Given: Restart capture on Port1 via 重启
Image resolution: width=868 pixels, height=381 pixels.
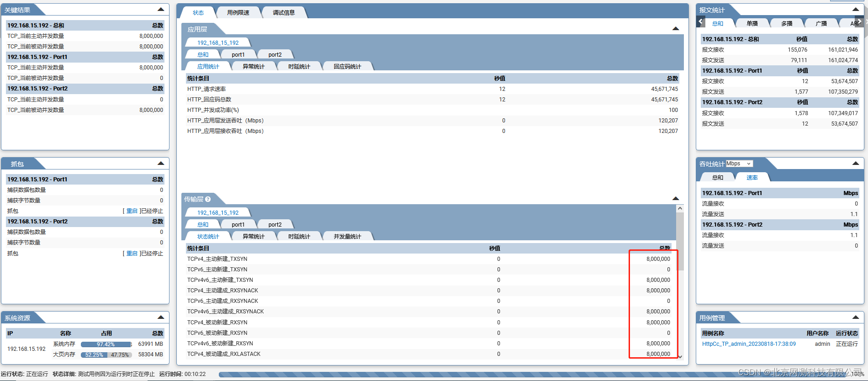Looking at the screenshot, I should coord(132,211).
